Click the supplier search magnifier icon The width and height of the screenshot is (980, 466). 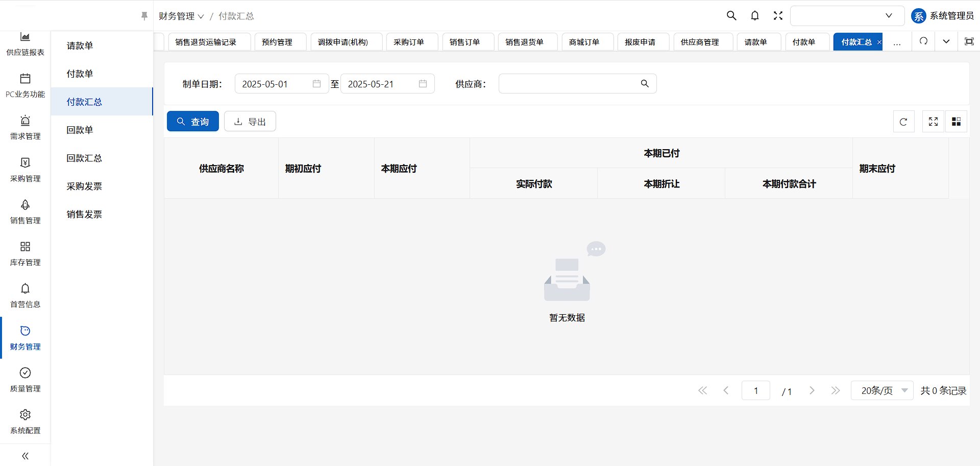645,84
